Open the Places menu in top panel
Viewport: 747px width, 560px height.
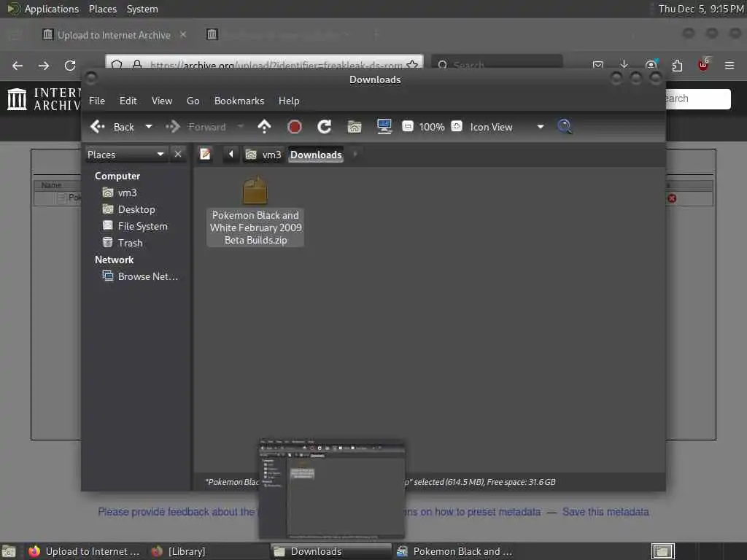coord(103,9)
